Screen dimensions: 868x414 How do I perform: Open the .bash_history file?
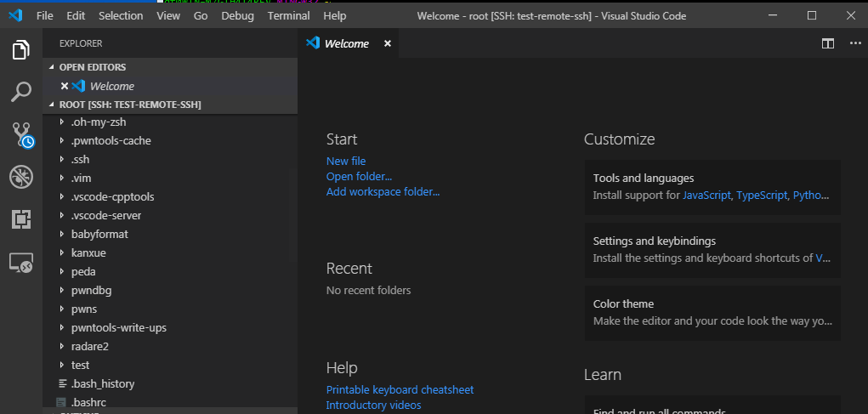coord(170,383)
